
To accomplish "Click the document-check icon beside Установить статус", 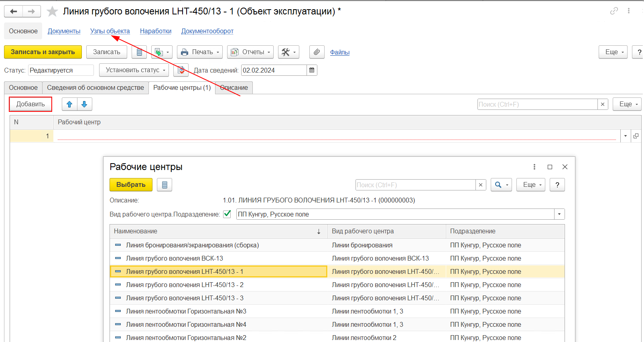I will coord(181,70).
